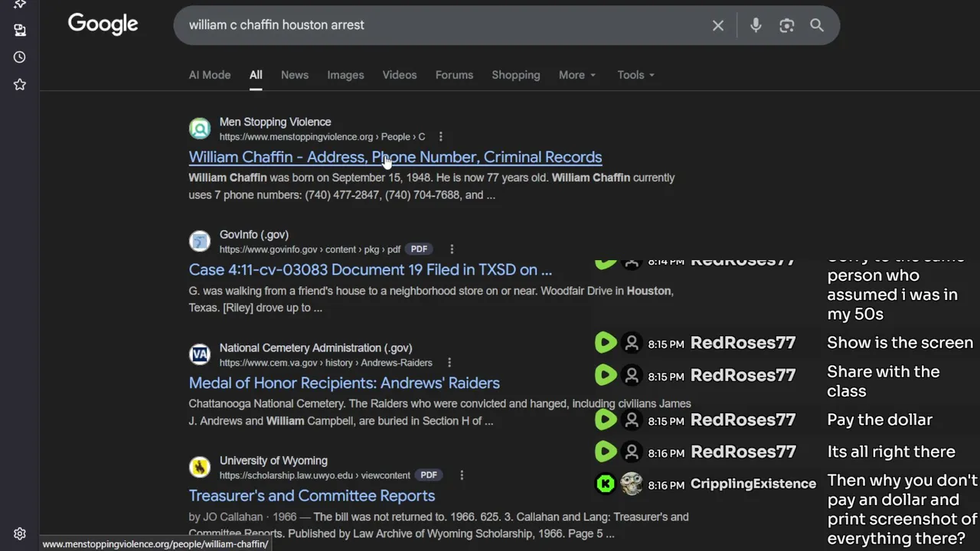Screen dimensions: 980x551
Task: Click the University of Wyoming favicon
Action: point(200,467)
